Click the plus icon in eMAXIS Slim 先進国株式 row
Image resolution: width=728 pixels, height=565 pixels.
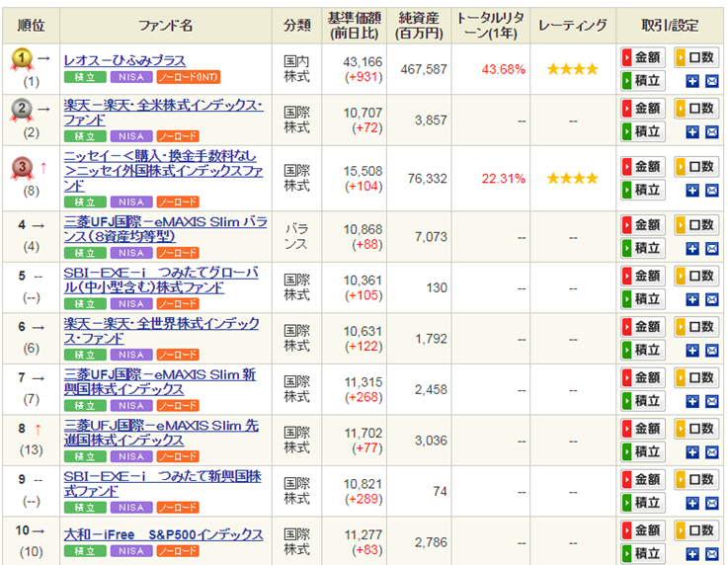[x=692, y=451]
